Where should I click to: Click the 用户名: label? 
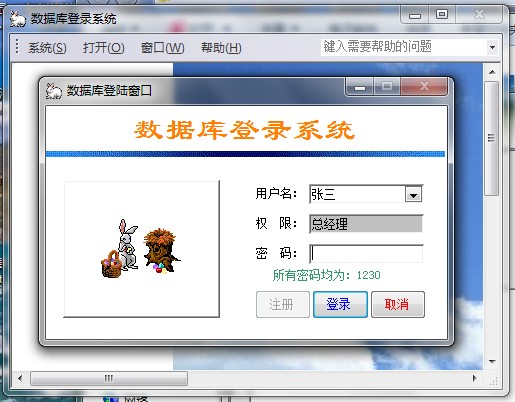pyautogui.click(x=276, y=194)
